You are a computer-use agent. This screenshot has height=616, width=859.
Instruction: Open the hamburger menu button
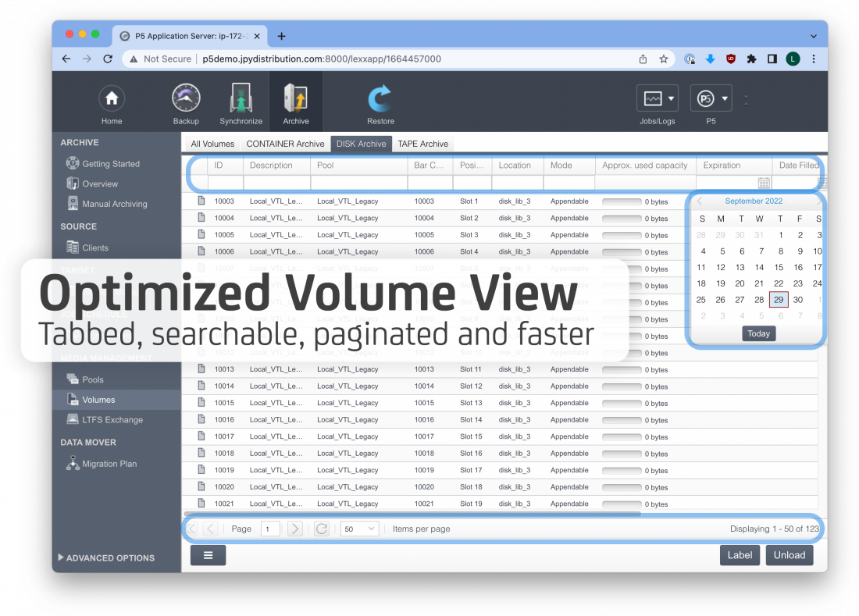pos(209,555)
